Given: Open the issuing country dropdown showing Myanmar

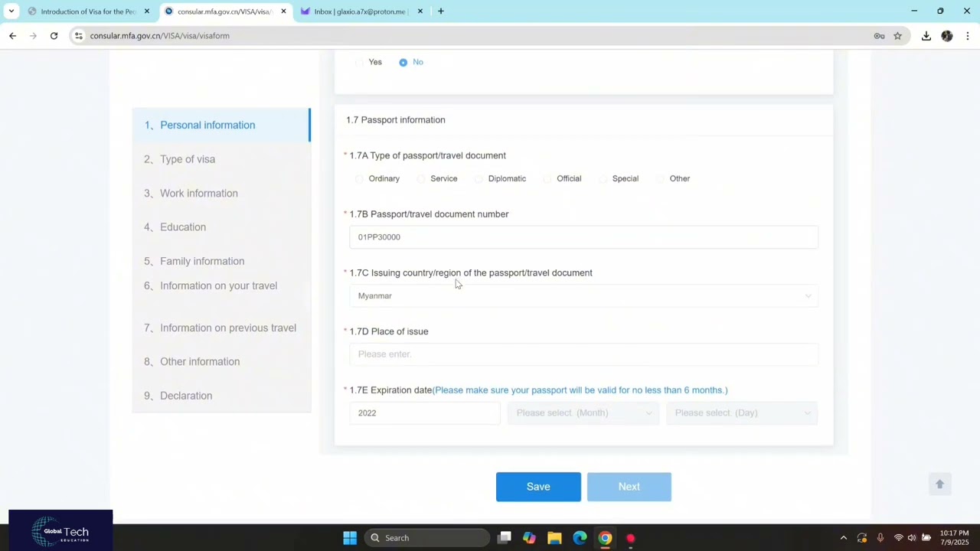Looking at the screenshot, I should tap(583, 296).
